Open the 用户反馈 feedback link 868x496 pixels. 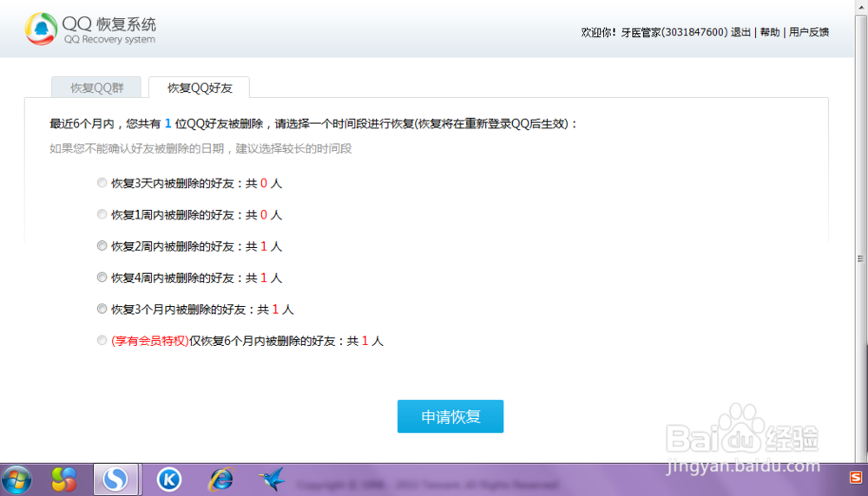click(x=809, y=32)
